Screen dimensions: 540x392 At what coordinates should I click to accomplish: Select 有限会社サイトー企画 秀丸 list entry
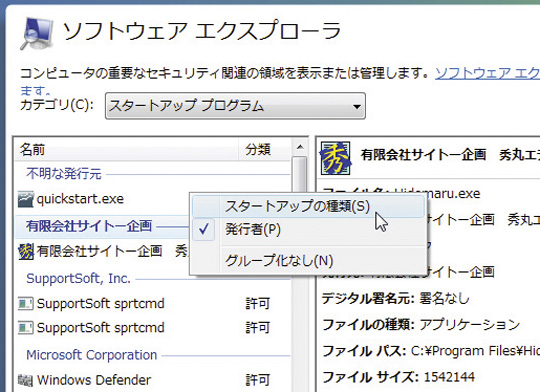[x=102, y=251]
